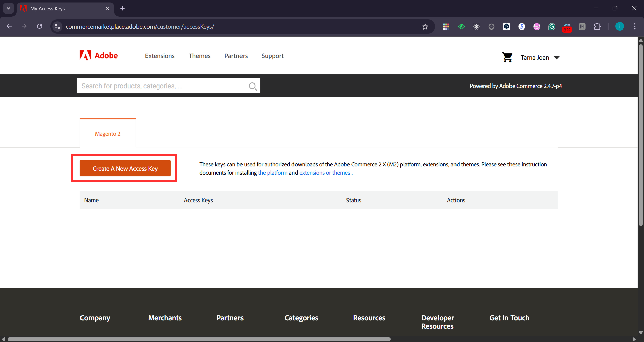The width and height of the screenshot is (644, 342).
Task: Click the horizontal scrollbar thumb
Action: [x=199, y=339]
